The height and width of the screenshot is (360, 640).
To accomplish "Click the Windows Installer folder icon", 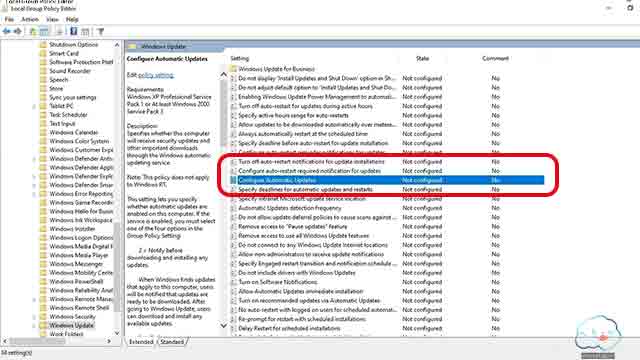I will 43,229.
